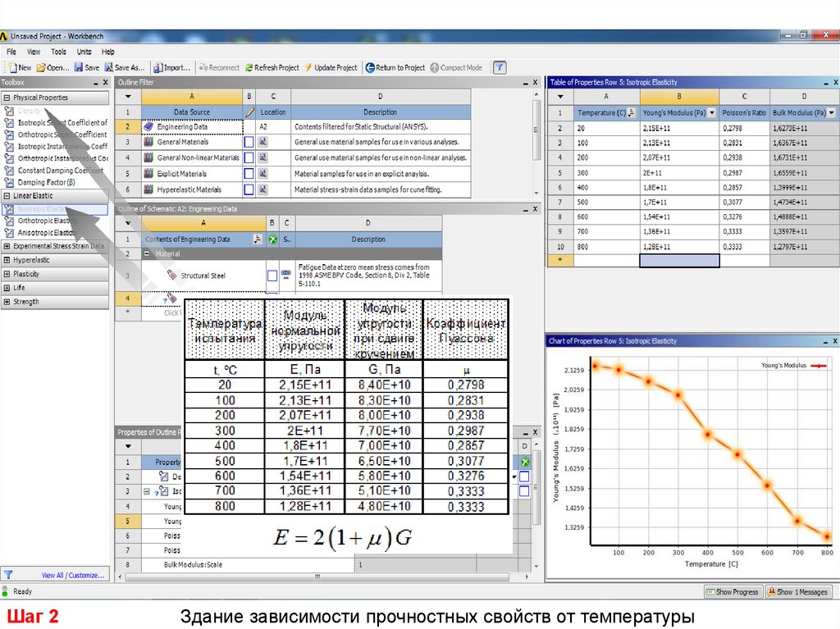Tick the Structural Steel checkbox in column B
This screenshot has height=629, width=840.
[x=272, y=276]
